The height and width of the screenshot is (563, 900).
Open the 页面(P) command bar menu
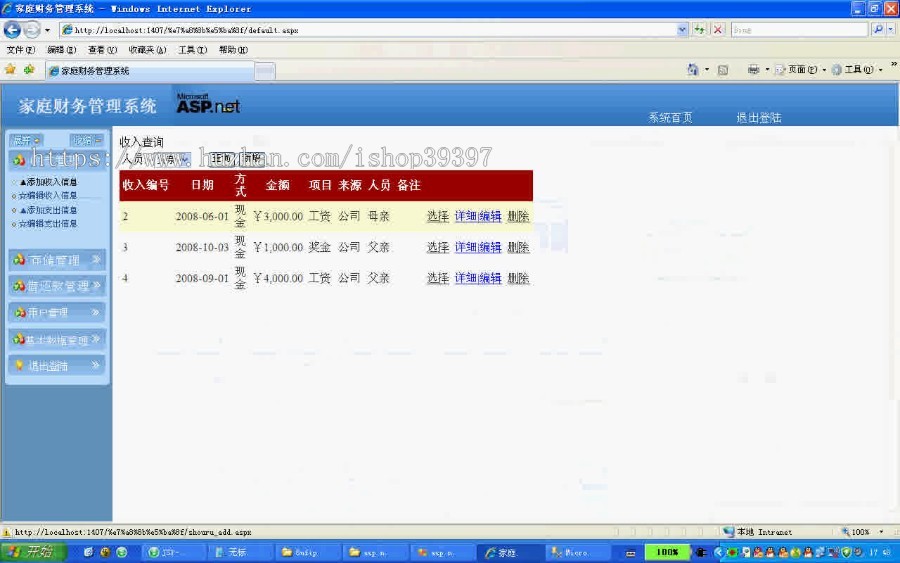tap(801, 69)
